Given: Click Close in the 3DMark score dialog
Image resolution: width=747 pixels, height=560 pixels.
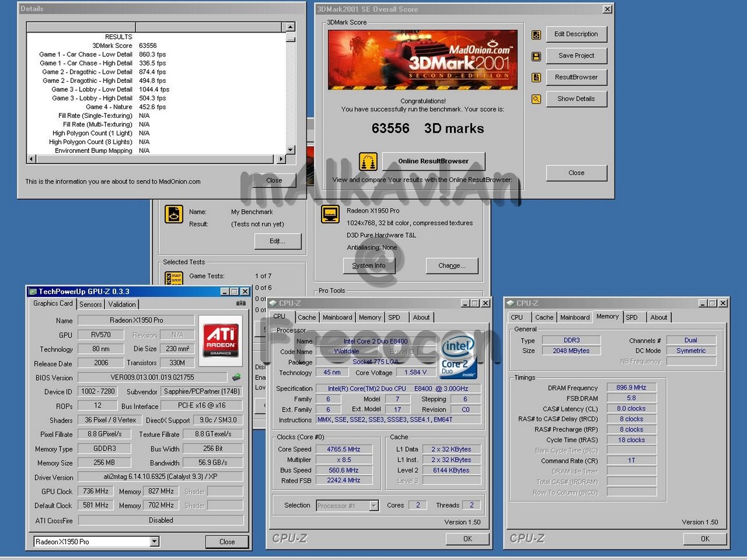Looking at the screenshot, I should pos(576,173).
